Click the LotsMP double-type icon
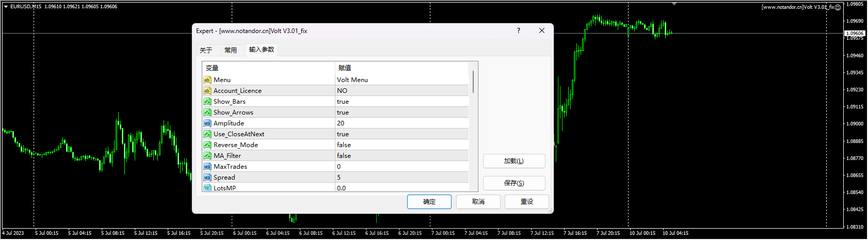Screen dimensions: 868x240 tap(207, 188)
